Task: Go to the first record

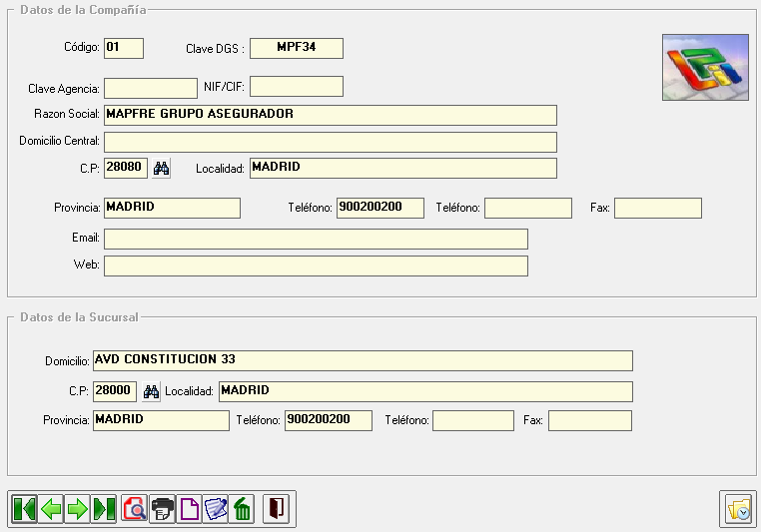Action: click(24, 509)
